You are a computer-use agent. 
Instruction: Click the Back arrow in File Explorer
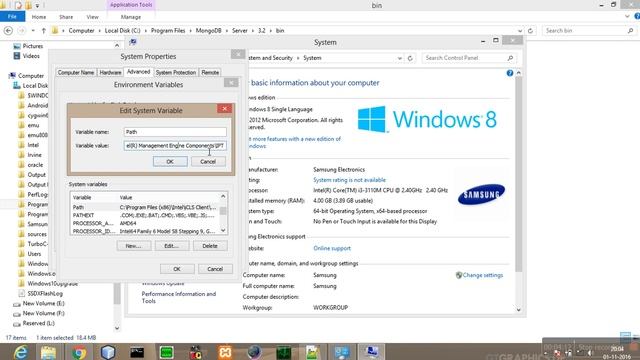click(x=8, y=31)
